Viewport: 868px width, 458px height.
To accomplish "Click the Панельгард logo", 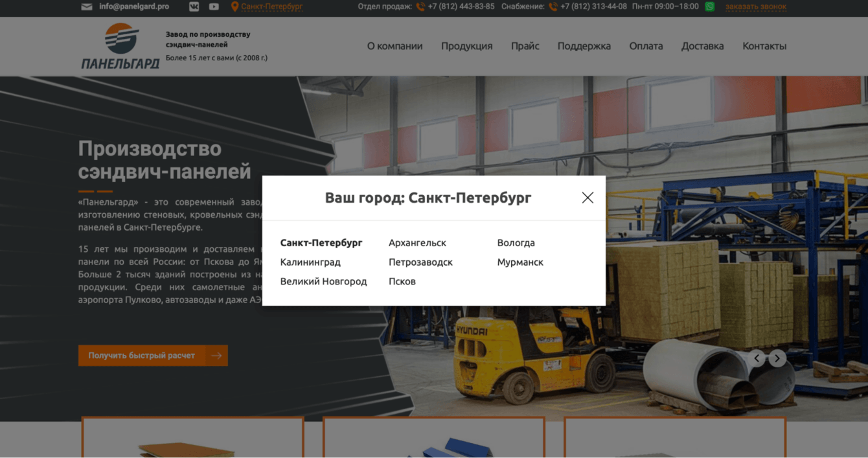I will 120,46.
